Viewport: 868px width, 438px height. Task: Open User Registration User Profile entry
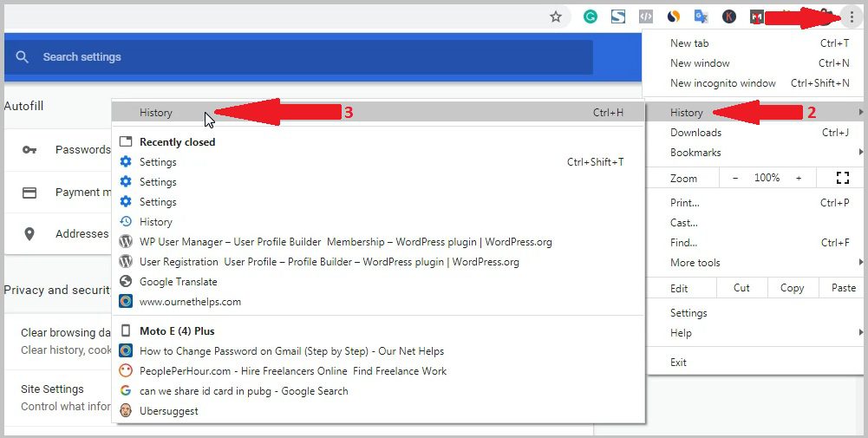379,261
